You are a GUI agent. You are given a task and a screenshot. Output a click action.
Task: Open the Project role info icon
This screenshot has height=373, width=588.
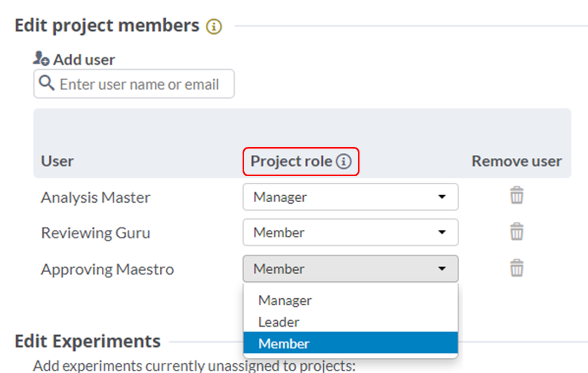pyautogui.click(x=343, y=162)
